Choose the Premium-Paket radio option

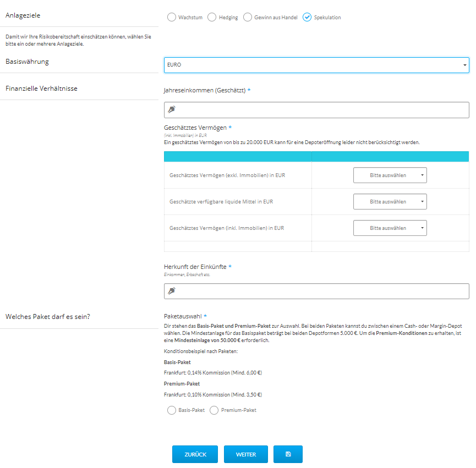click(214, 410)
